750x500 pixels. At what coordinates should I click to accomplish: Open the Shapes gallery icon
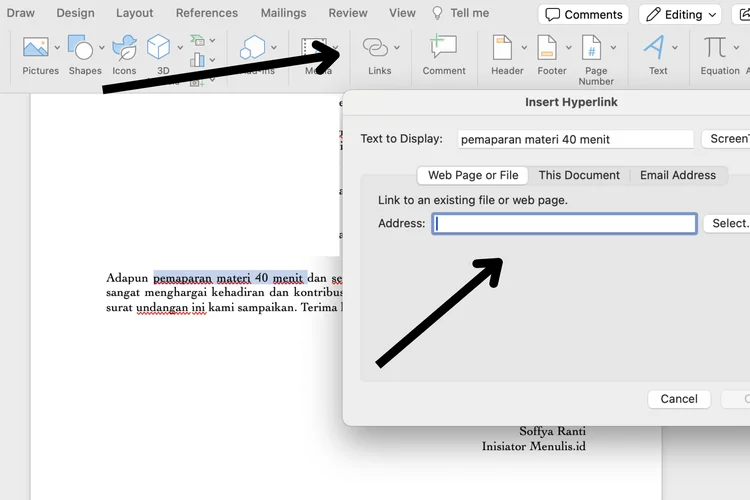pyautogui.click(x=80, y=47)
